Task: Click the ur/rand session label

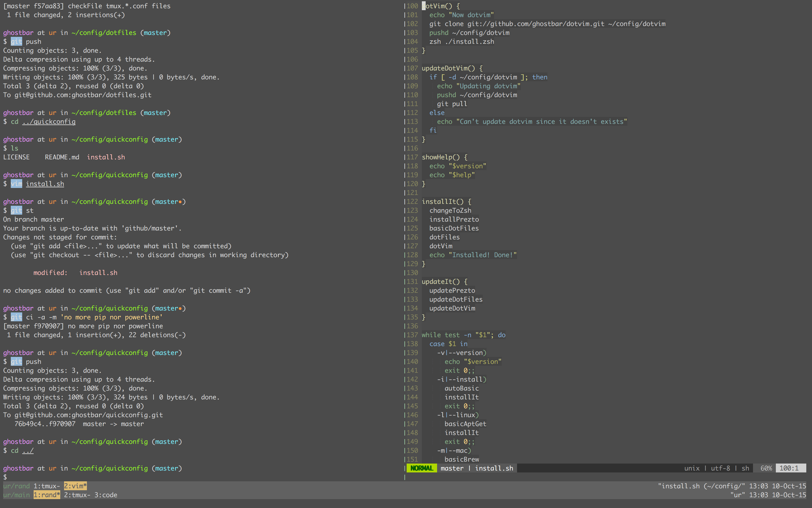Action: point(16,486)
